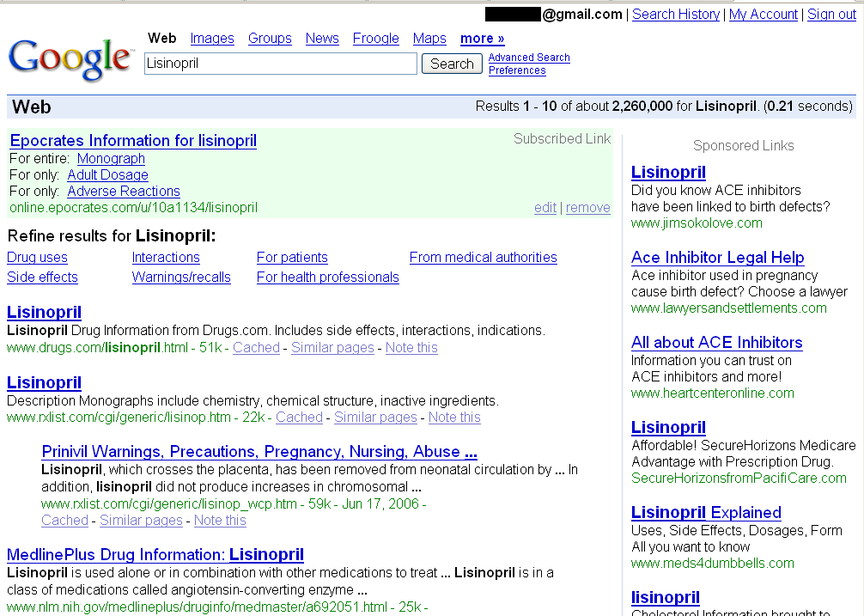This screenshot has width=864, height=616.
Task: Click the SecureHorizonsfromPacifiCare.com ad URL
Action: (739, 479)
